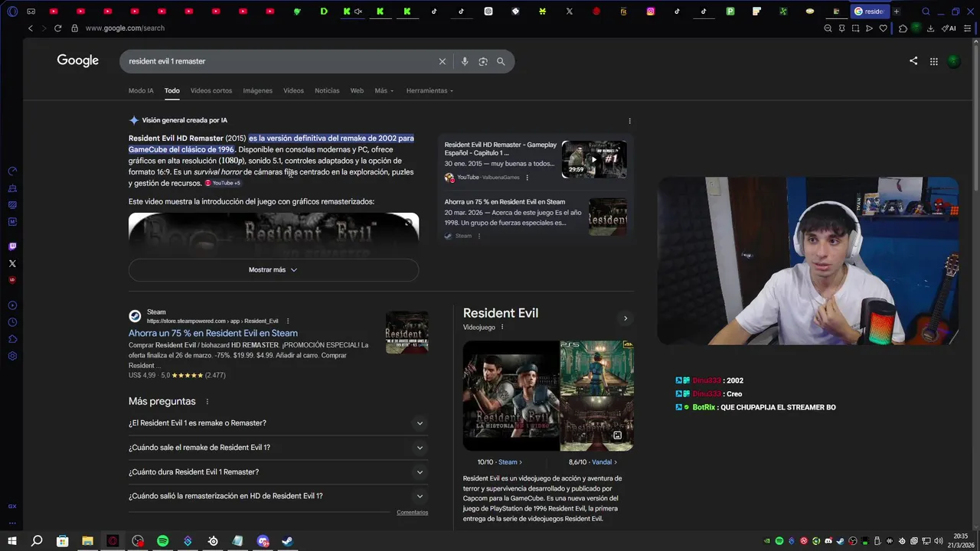Click the Google logo
The width and height of the screenshot is (980, 551).
(78, 61)
